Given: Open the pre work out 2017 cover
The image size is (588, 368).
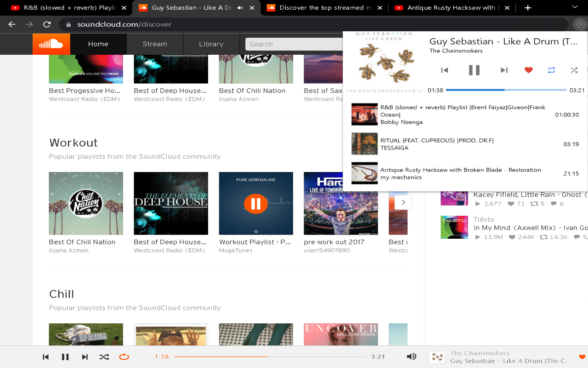Looking at the screenshot, I should point(341,203).
